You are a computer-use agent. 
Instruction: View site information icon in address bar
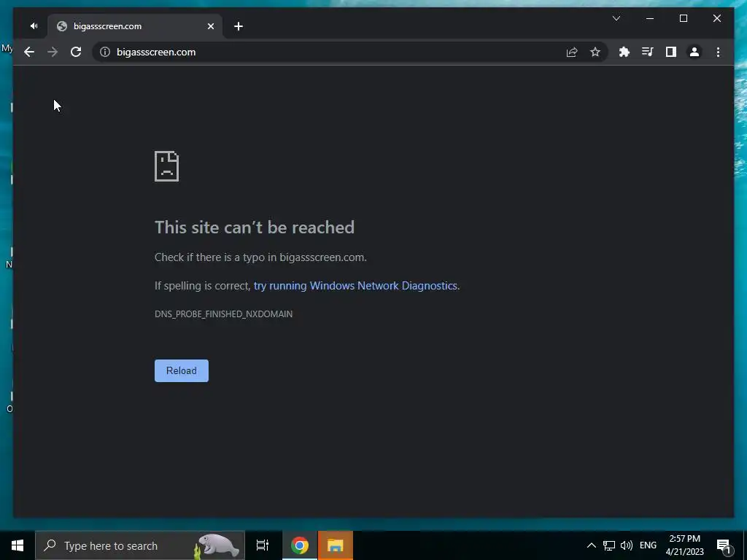(x=105, y=52)
